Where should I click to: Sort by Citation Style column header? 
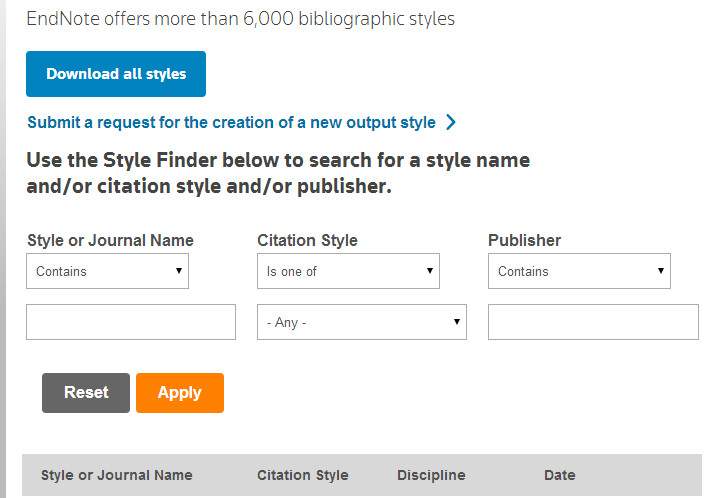[303, 475]
